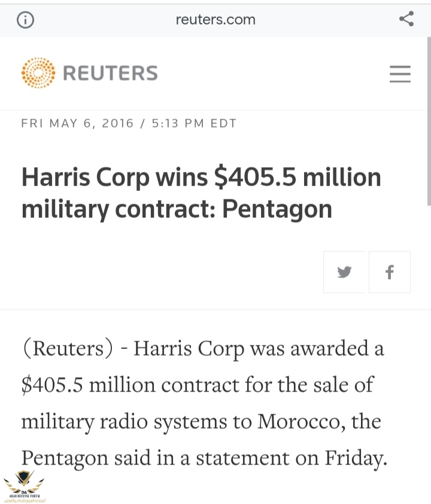Tap the share icon in the address bar

(406, 19)
